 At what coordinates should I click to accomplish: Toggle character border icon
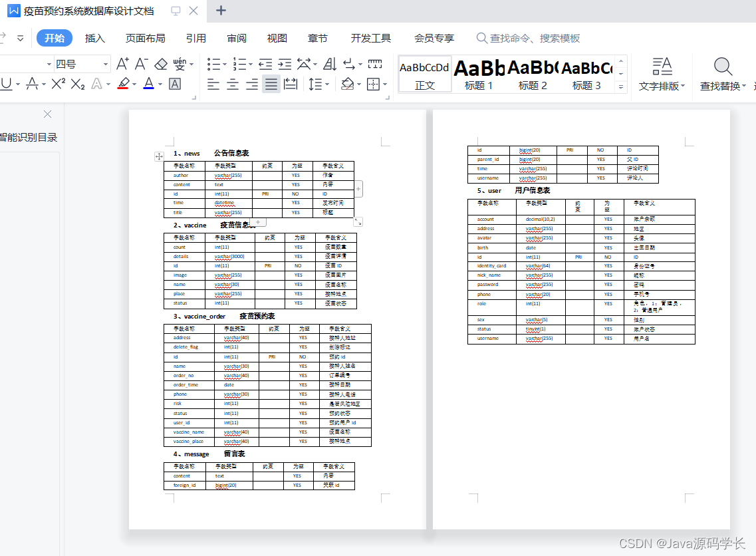175,84
